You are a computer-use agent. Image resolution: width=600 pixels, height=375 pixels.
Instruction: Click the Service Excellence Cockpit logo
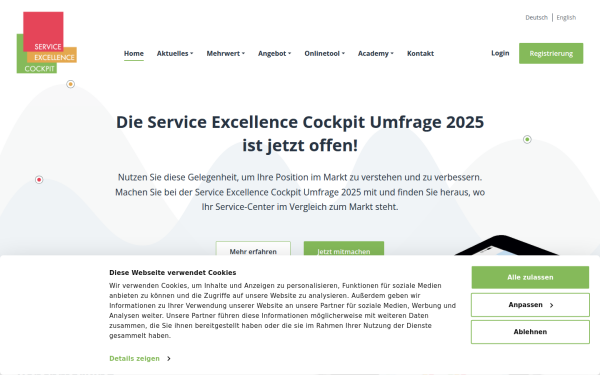47,42
